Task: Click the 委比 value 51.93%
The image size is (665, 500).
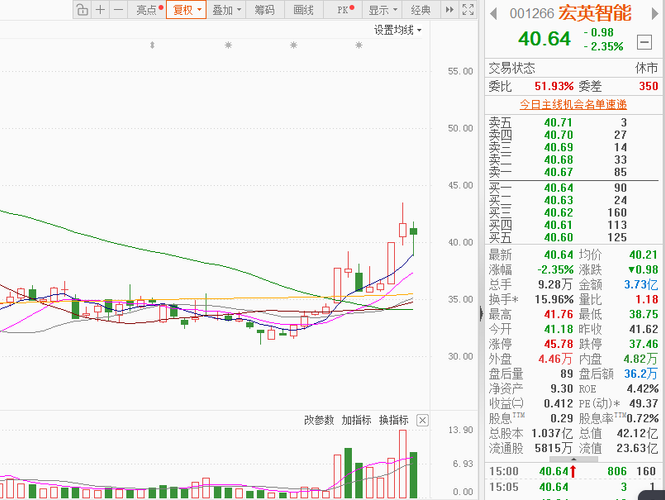Action: (x=554, y=87)
